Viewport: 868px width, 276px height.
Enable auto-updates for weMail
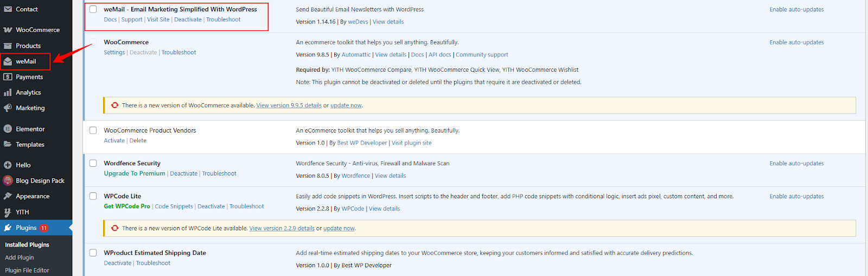click(796, 9)
